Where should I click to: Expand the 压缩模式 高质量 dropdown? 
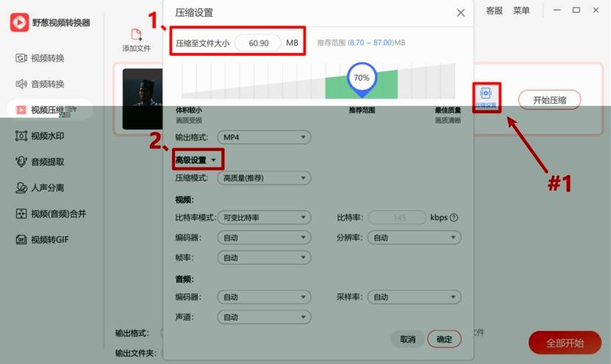click(264, 178)
